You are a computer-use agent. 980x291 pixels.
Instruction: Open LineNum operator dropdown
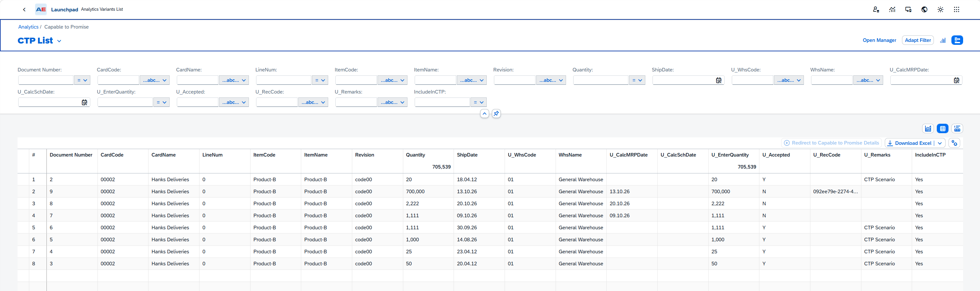320,80
